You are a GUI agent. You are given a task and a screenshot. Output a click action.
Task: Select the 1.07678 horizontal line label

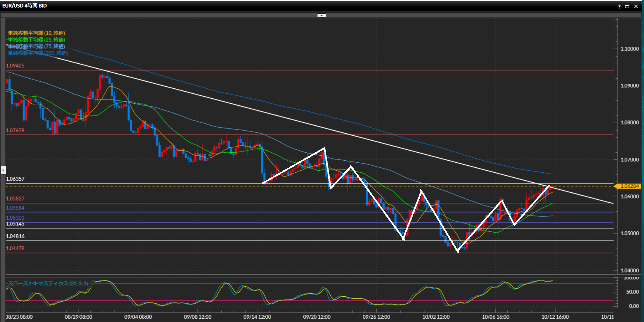point(15,131)
